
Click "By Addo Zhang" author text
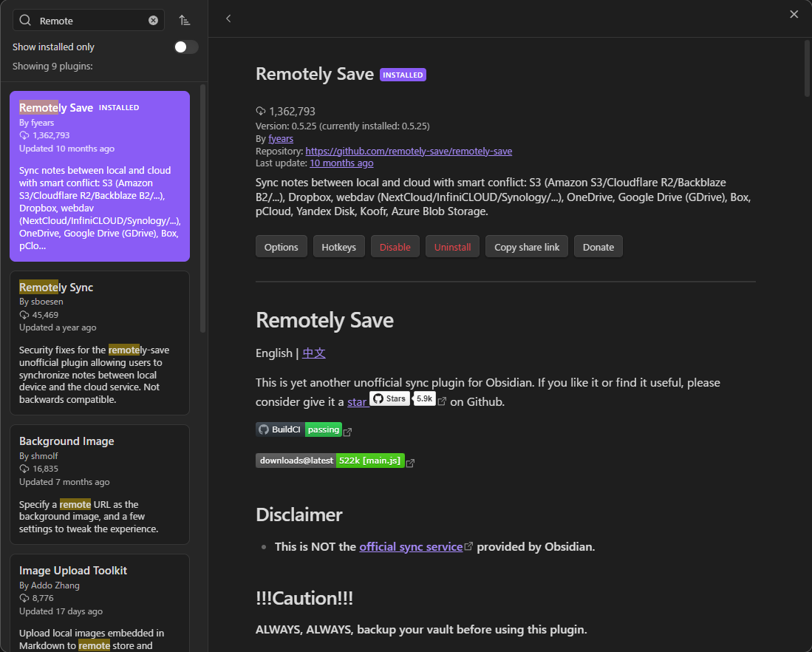coord(50,585)
